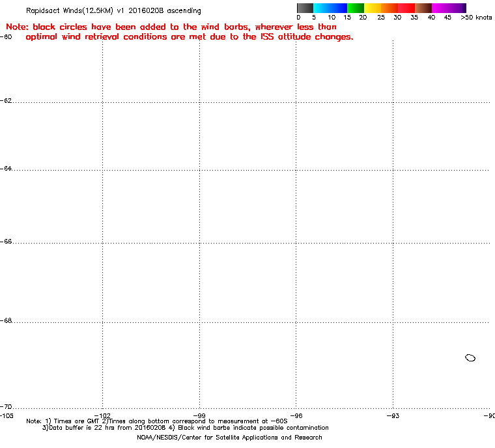Click the gray 0-5 knots color segment
This screenshot has width=495, height=448.
[x=305, y=8]
